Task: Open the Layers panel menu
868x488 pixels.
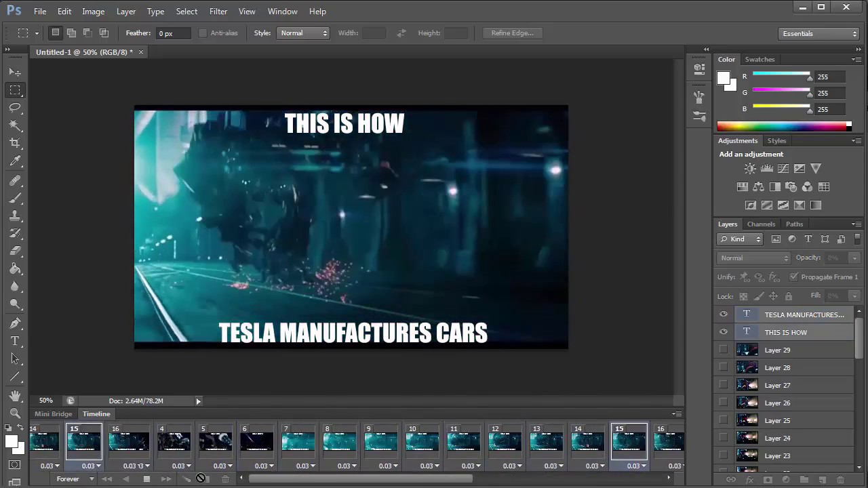Action: tap(856, 224)
